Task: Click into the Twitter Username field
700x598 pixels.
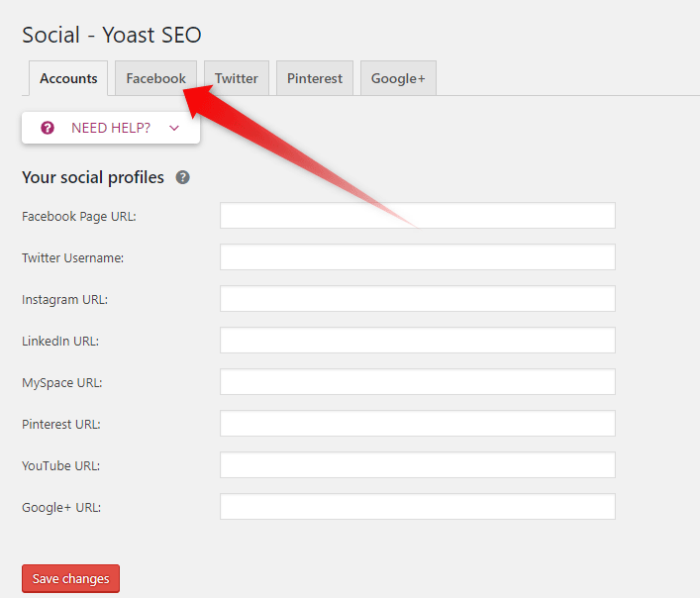Action: (417, 257)
